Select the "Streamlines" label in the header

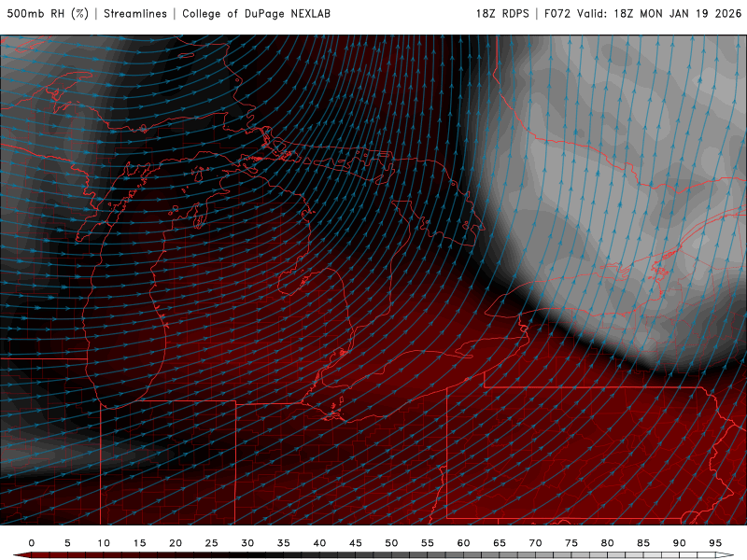point(135,14)
